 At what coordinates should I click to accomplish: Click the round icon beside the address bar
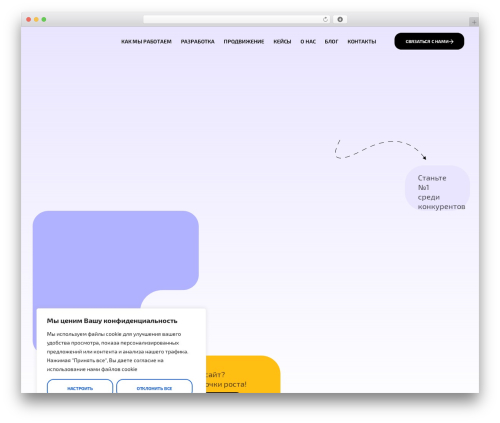tap(340, 20)
